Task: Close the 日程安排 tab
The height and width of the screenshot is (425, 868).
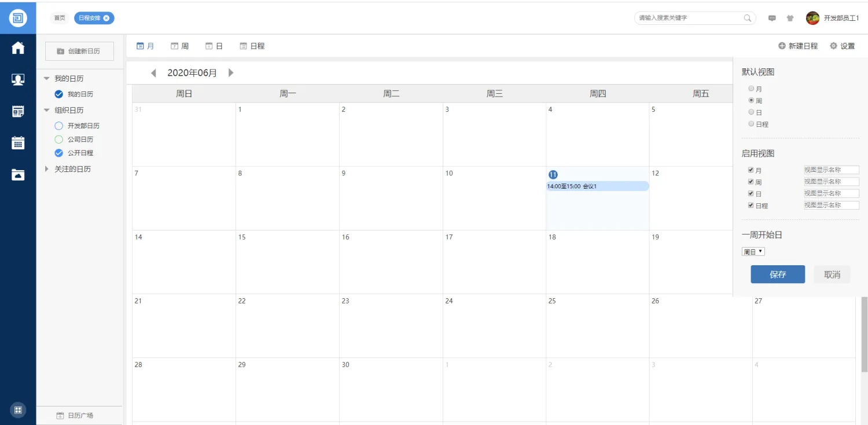Action: [106, 18]
